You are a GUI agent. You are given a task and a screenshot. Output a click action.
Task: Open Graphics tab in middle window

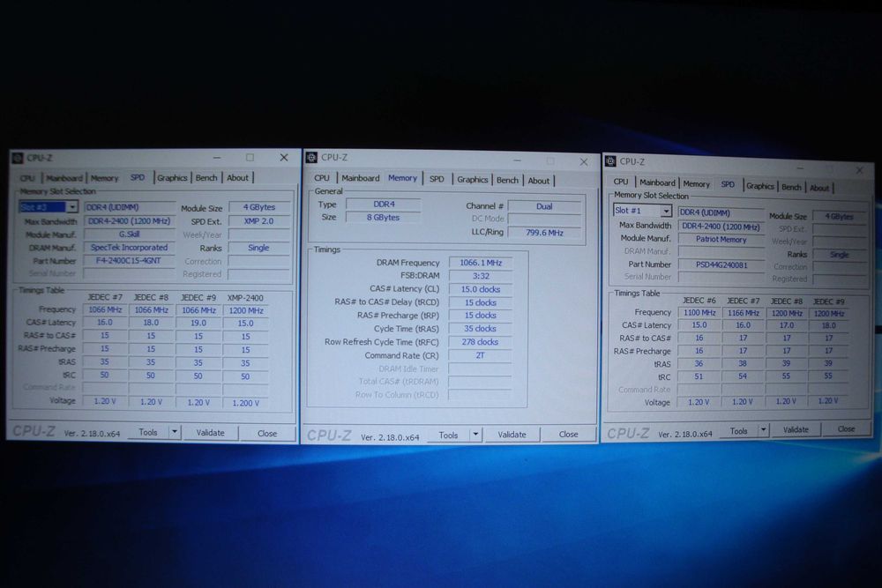click(473, 179)
